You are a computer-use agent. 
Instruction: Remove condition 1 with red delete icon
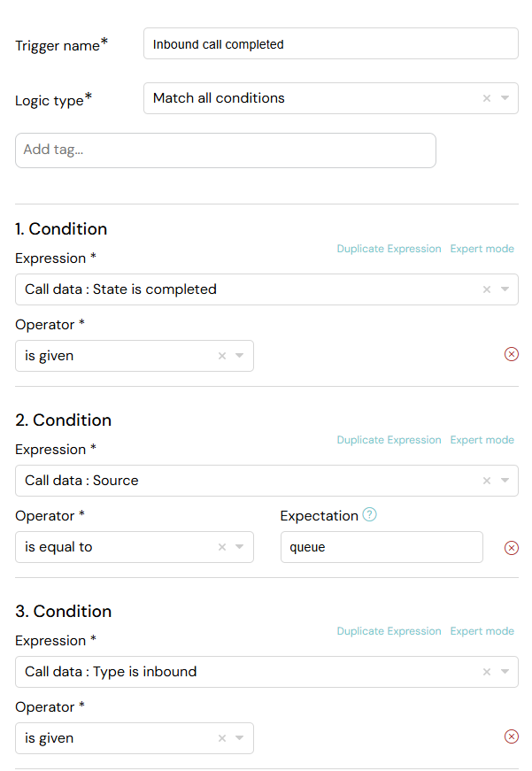512,354
